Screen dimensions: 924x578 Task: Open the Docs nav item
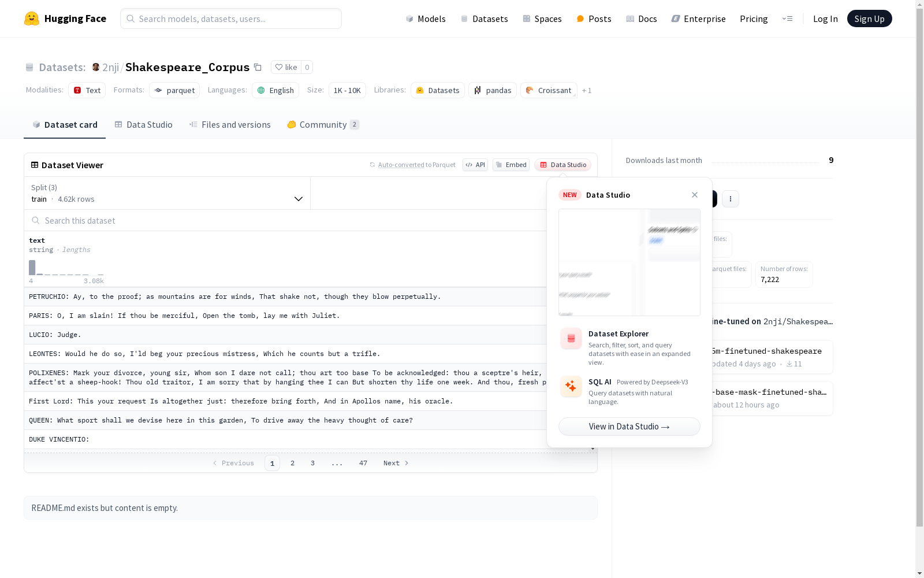pos(642,18)
